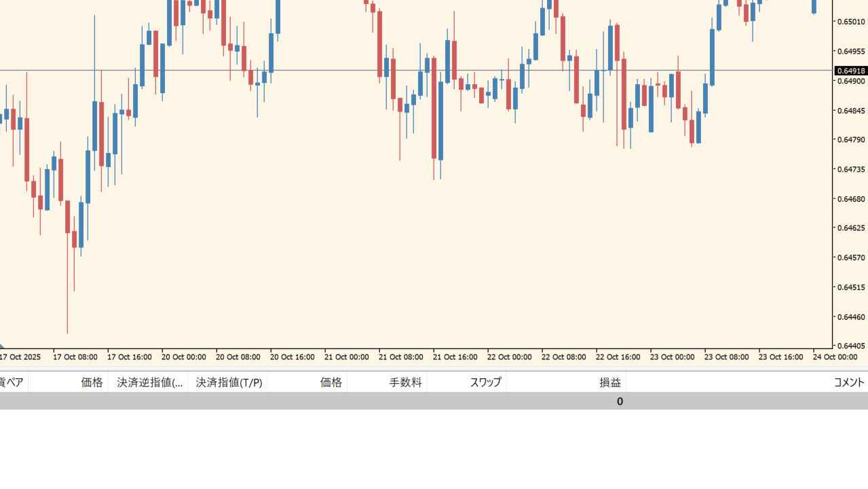Click the chart shift triangle marker
The width and height of the screenshot is (868, 489).
pyautogui.click(x=2, y=346)
